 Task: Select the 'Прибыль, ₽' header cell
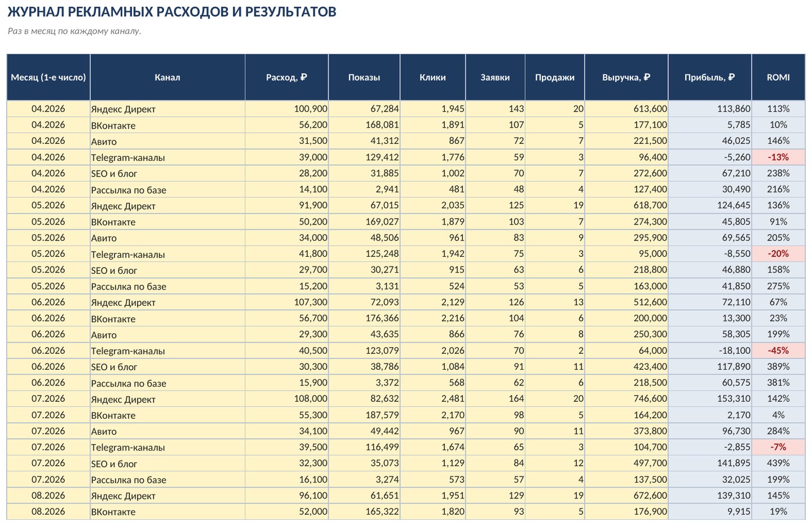pyautogui.click(x=710, y=77)
